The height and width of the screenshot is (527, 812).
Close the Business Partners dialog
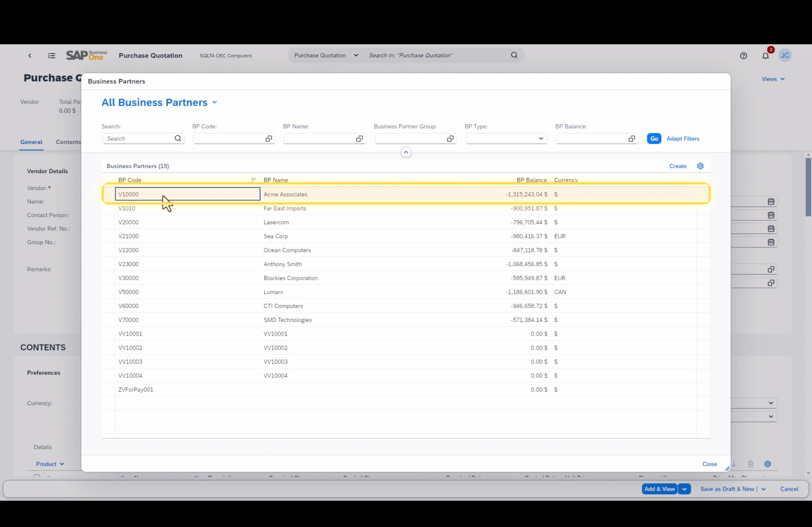709,464
